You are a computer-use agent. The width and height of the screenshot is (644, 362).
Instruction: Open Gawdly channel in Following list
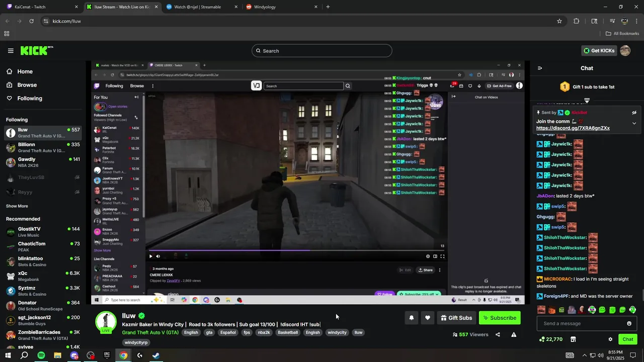click(43, 162)
